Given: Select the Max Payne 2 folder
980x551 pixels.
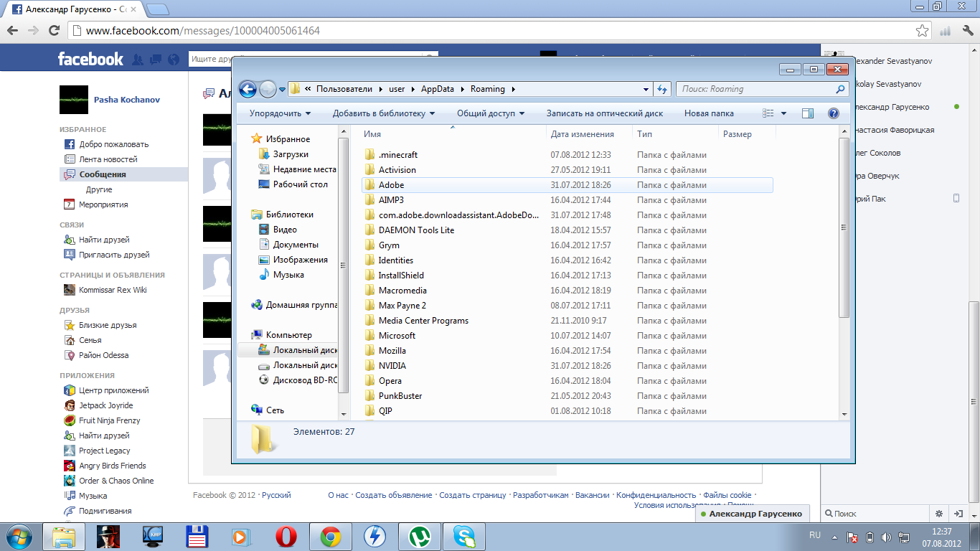Looking at the screenshot, I should point(402,306).
